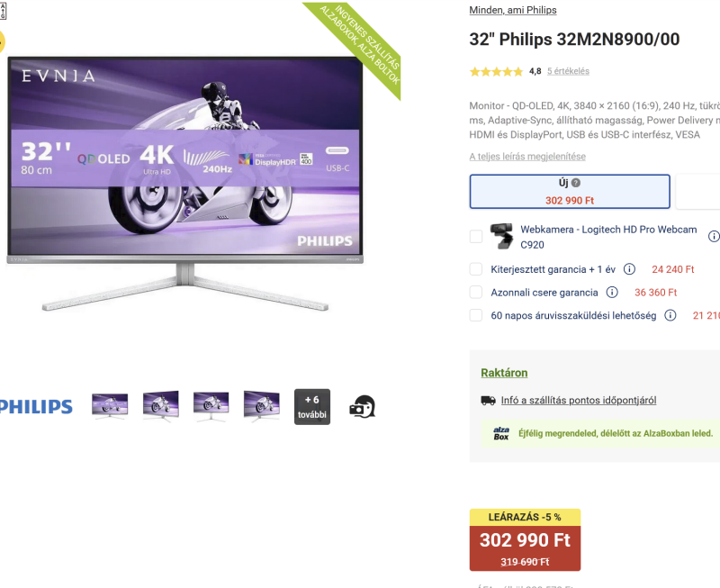The width and height of the screenshot is (720, 588).
Task: Click the question mark icon next to Új
Action: 576,183
